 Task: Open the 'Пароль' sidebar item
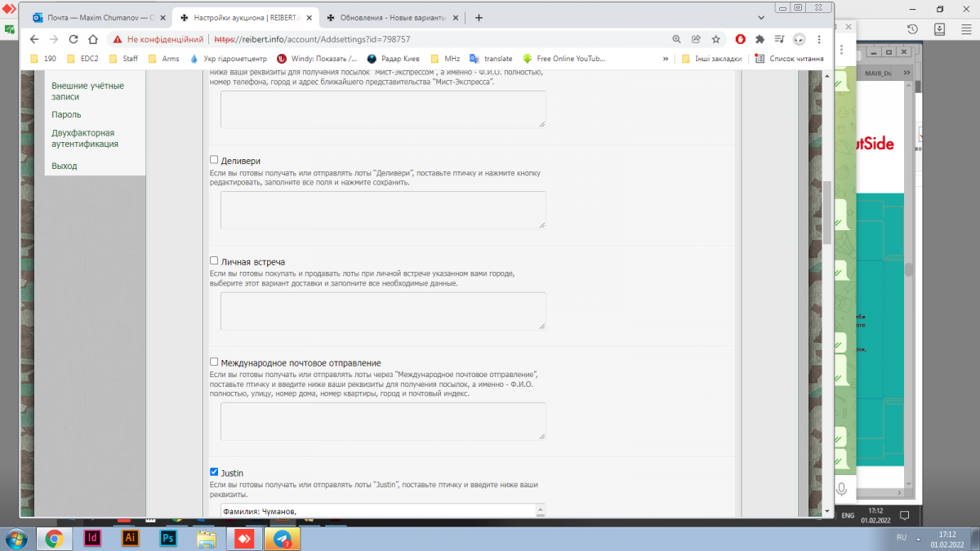coord(66,114)
